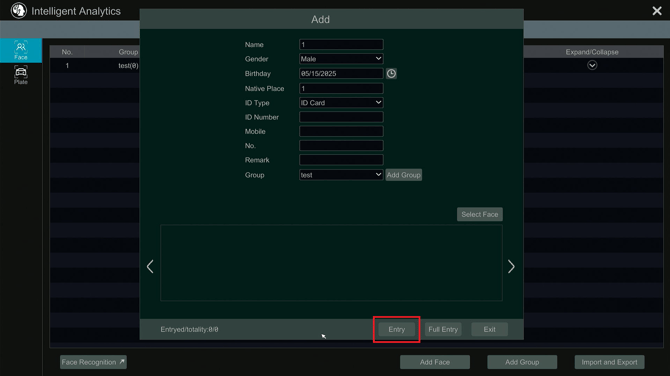Open the Gender dropdown

[341, 59]
